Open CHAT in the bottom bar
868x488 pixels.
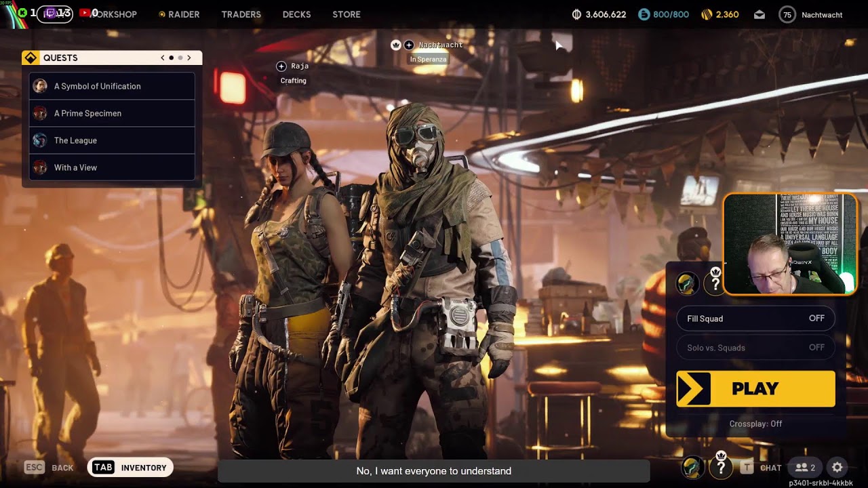[x=771, y=468]
